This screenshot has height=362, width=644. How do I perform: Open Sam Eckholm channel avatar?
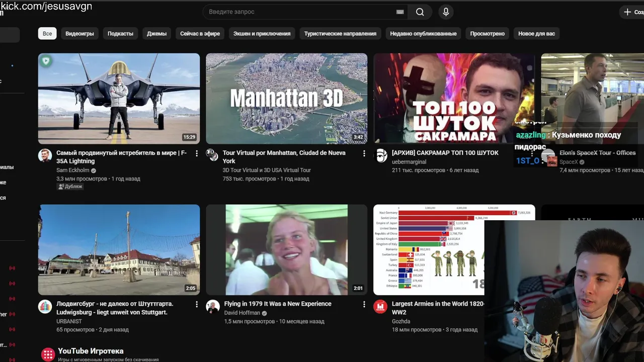[45, 155]
